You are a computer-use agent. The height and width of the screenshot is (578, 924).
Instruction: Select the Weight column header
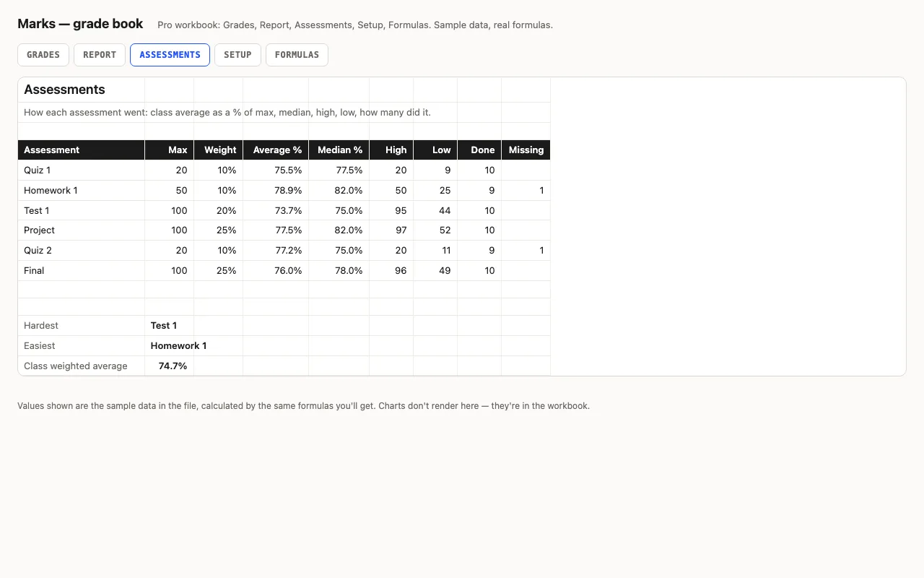point(219,150)
